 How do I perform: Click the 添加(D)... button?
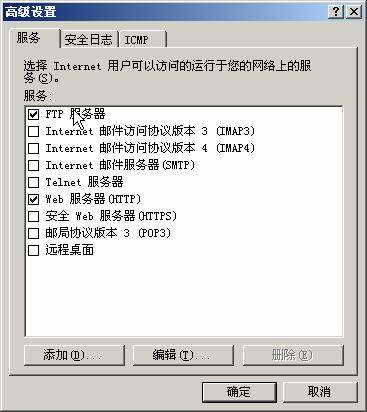[x=74, y=355]
